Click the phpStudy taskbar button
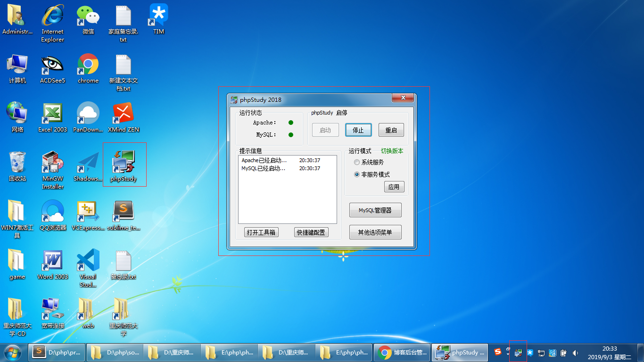Image resolution: width=644 pixels, height=362 pixels. [459, 352]
